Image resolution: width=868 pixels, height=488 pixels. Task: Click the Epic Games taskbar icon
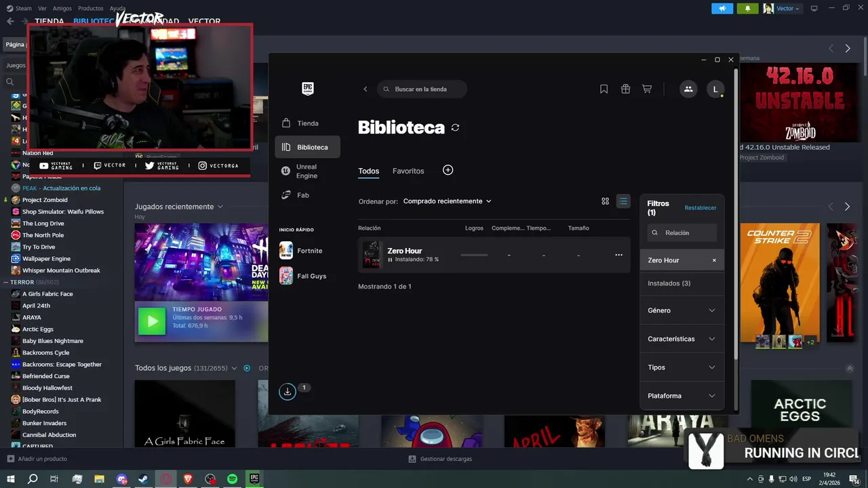[x=254, y=479]
